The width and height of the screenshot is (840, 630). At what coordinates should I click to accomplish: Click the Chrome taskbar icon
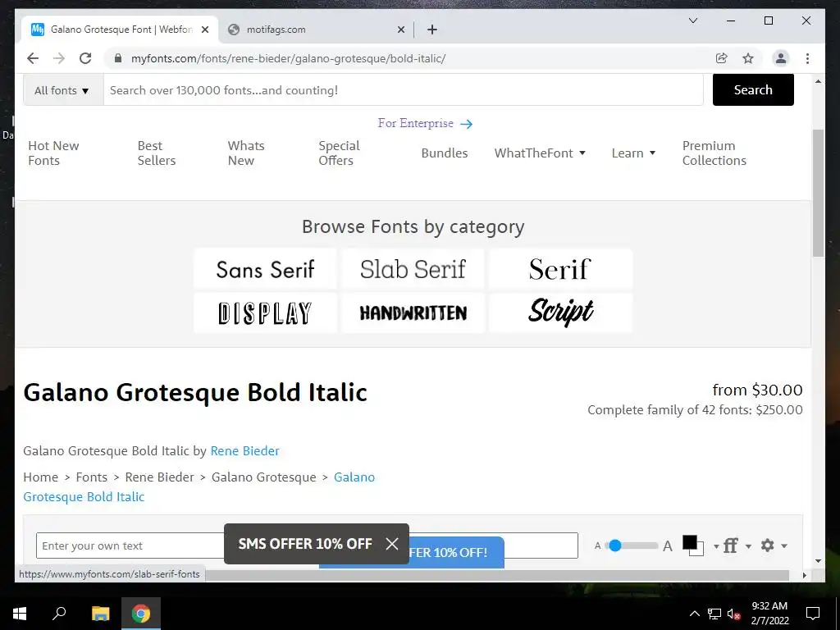click(141, 614)
